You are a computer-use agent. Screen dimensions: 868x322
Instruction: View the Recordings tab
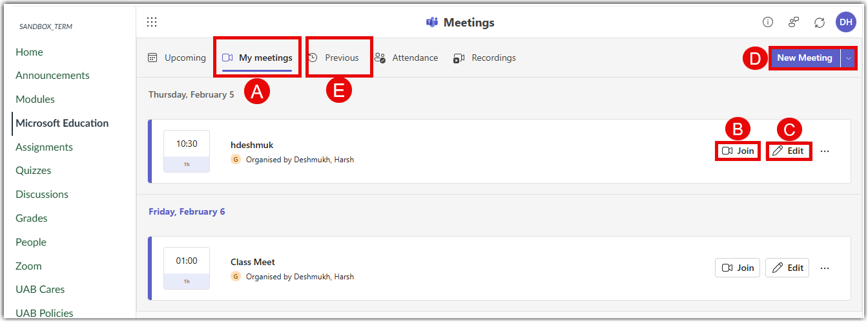485,58
